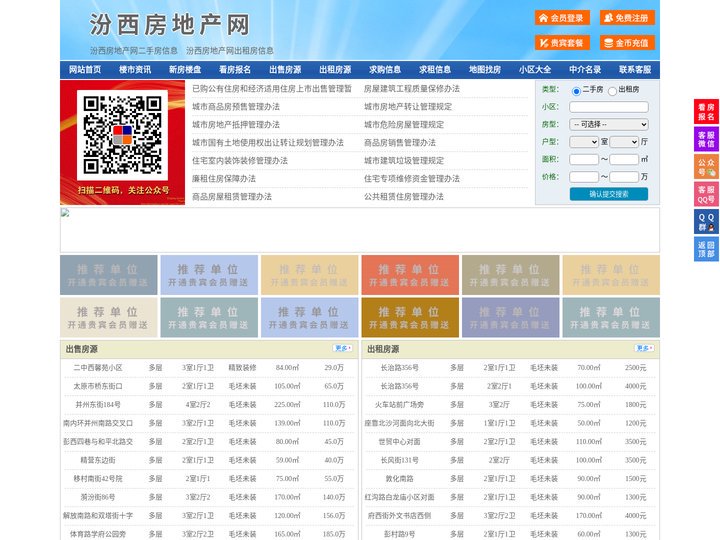Open the 贵宾套餐 VIP package button
Screen dimensions: 720x540
tap(562, 43)
